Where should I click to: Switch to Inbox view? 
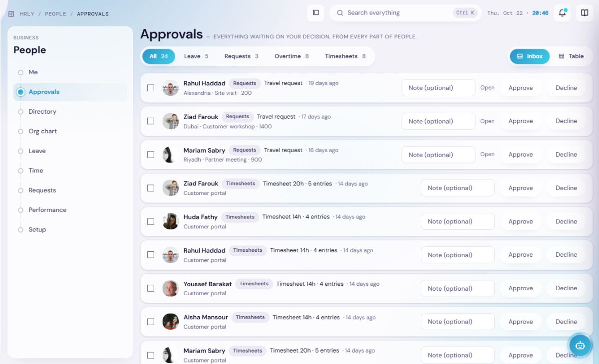pos(530,56)
